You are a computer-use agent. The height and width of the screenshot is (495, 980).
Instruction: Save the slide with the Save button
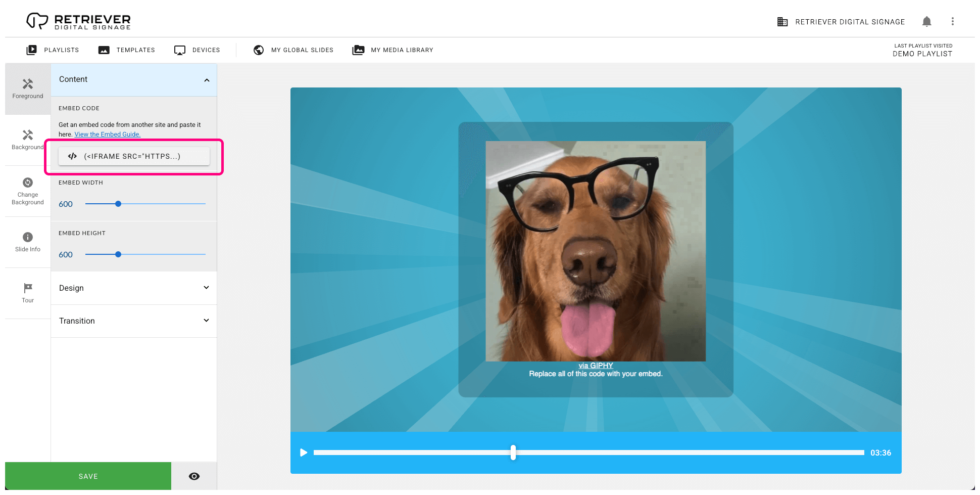[88, 476]
